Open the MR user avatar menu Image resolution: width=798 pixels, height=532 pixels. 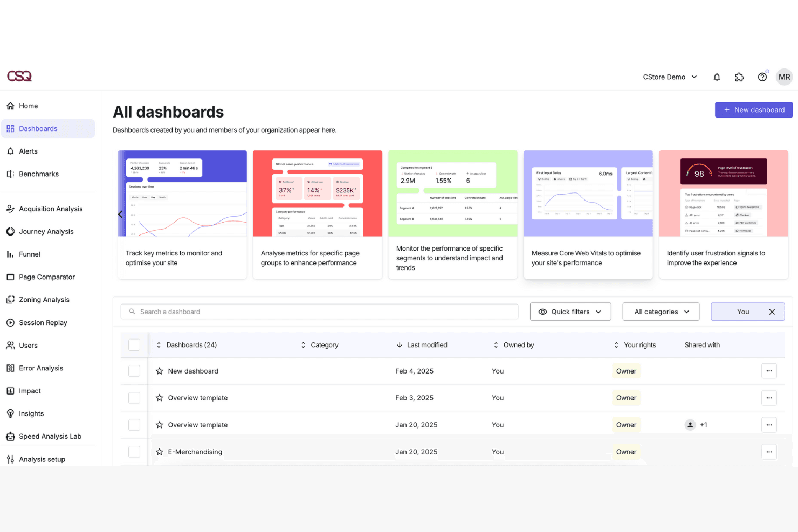[784, 77]
